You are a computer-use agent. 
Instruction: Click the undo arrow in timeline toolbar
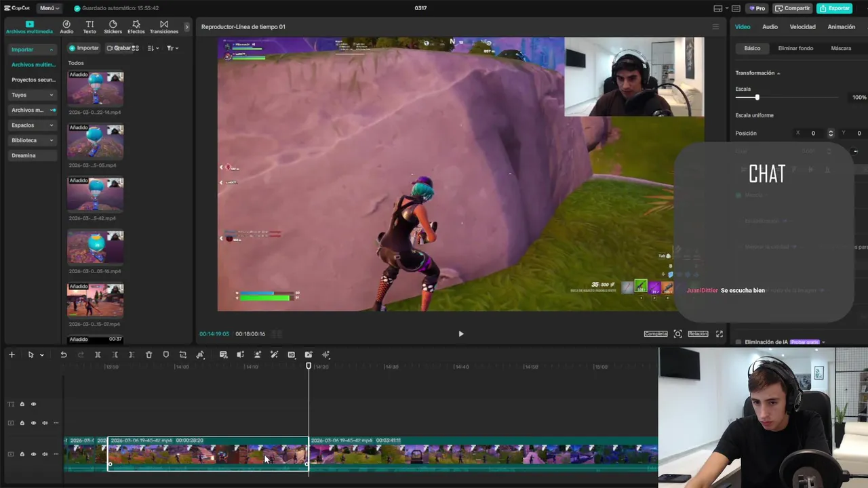[x=64, y=354]
